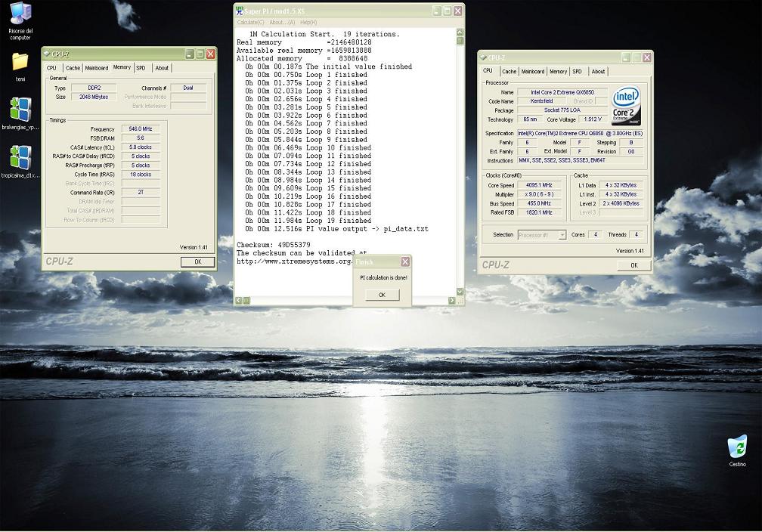Viewport: 762px width, 532px height.
Task: Close the left CPU-Z Memory window
Action: click(210, 54)
